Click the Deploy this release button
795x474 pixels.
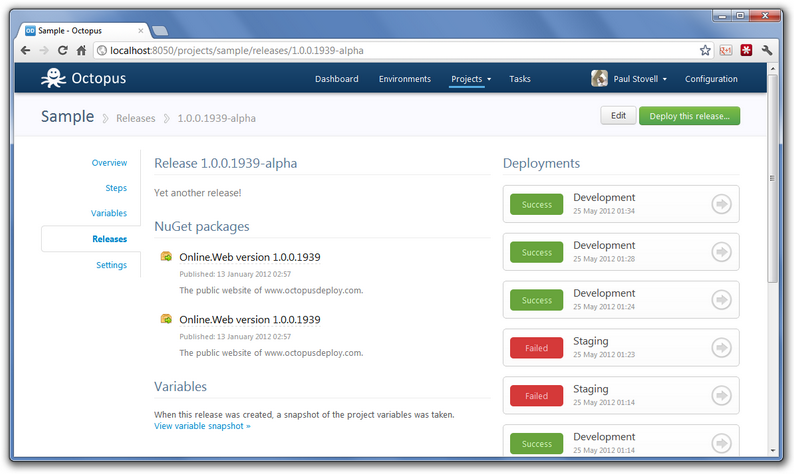click(x=689, y=116)
